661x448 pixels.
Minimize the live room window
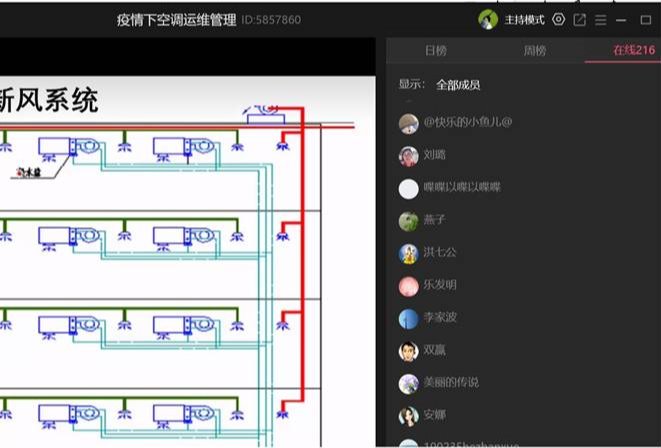pyautogui.click(x=621, y=20)
